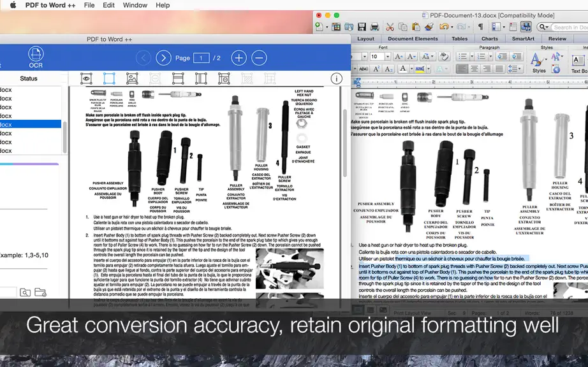Click the Shrink Font button
Viewport: 588px width, 367px height.
(411, 57)
